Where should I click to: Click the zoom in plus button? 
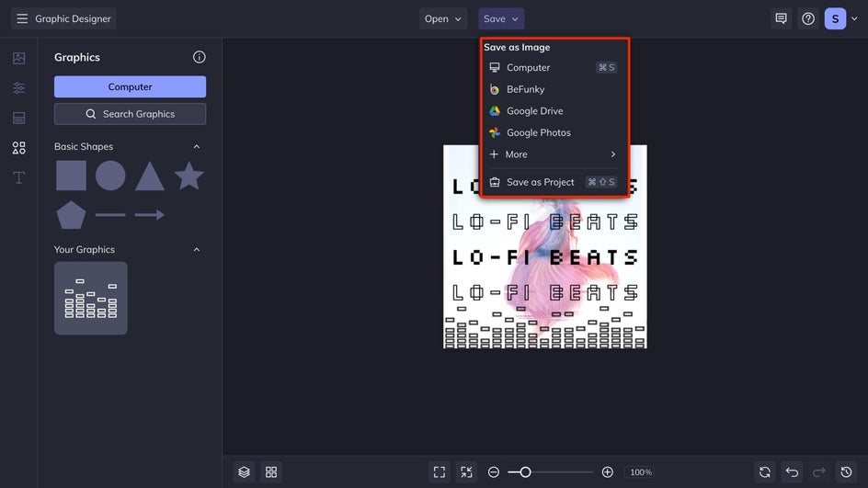607,472
